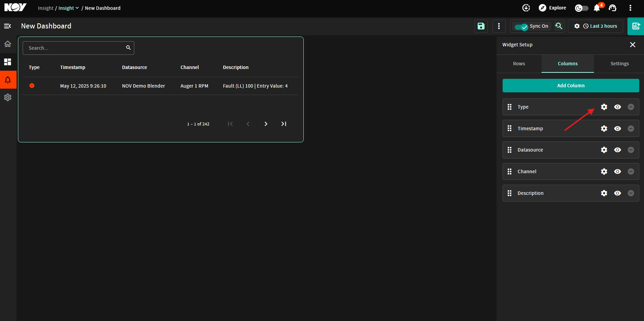The width and height of the screenshot is (644, 321).
Task: Open dashboard more options menu
Action: pos(499,26)
